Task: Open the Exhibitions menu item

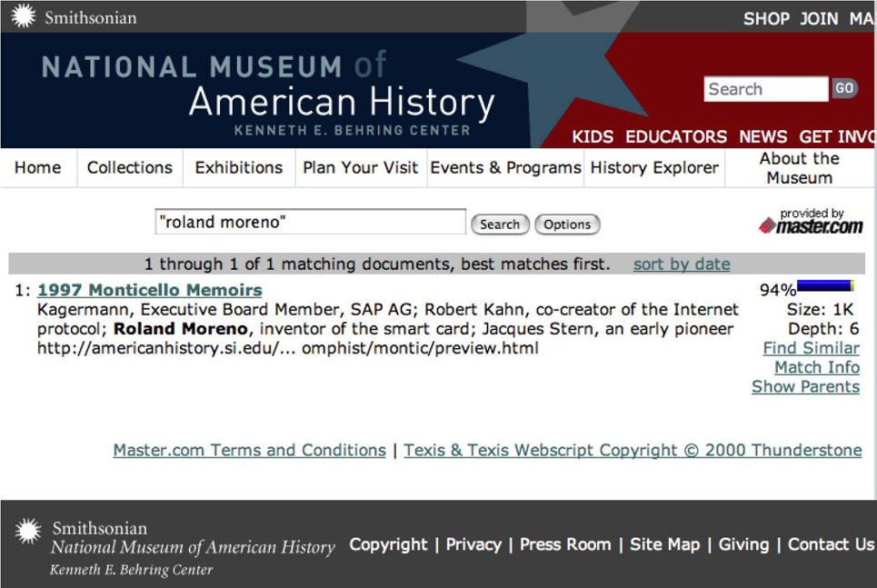Action: tap(239, 167)
